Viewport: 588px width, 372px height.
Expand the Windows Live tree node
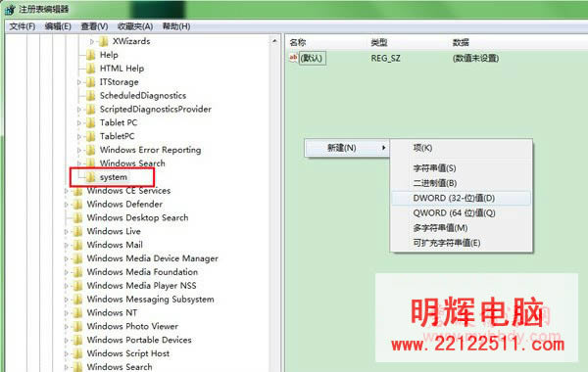point(66,231)
